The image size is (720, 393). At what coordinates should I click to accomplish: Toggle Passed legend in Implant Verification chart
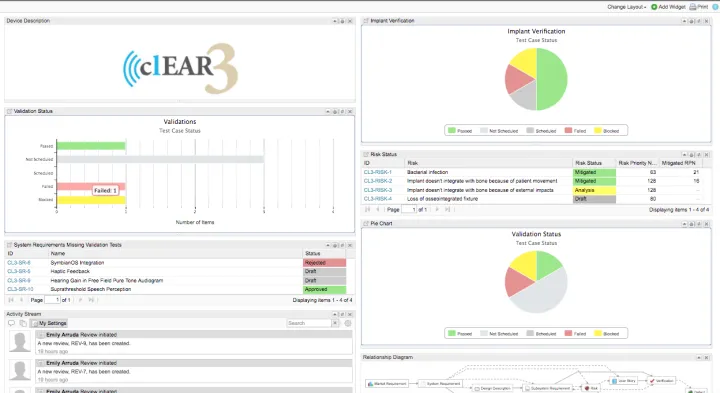coord(460,131)
